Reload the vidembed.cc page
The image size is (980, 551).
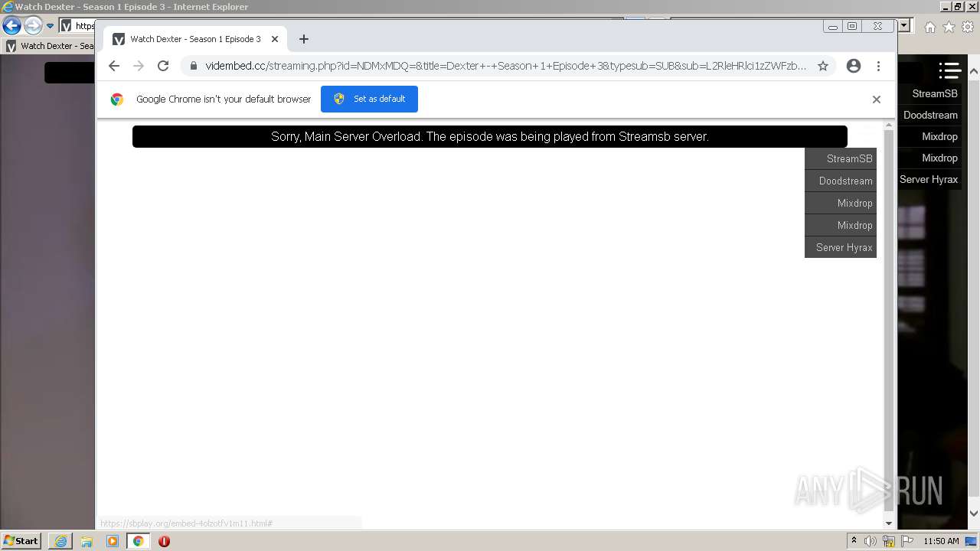tap(163, 66)
